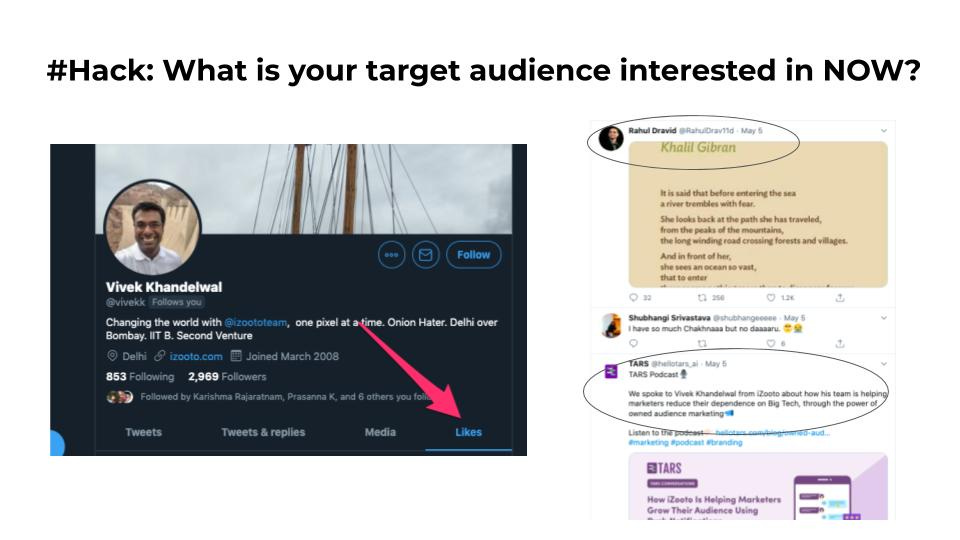
Task: Expand chevron menu on TARS tweet
Action: pyautogui.click(x=883, y=364)
